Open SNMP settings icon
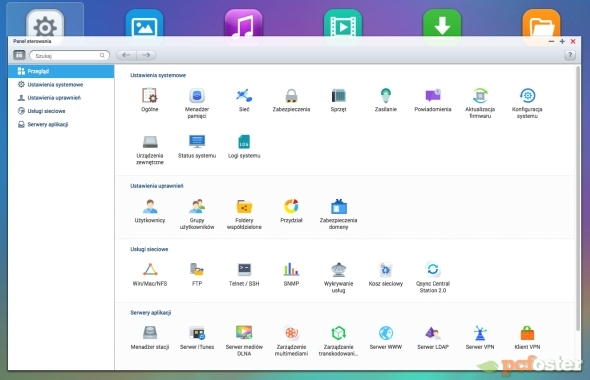The image size is (590, 380). point(291,270)
